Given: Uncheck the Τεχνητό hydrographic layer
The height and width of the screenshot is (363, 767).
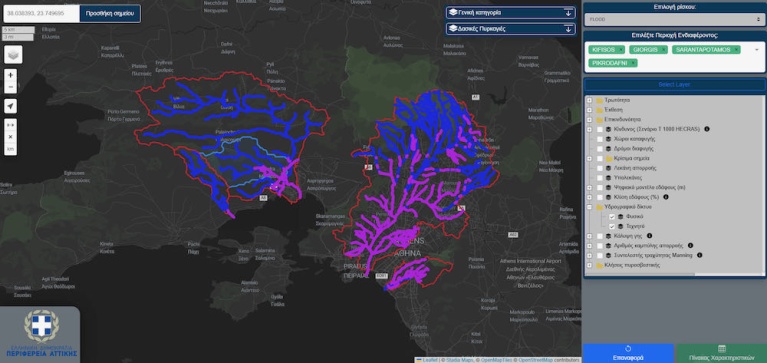Looking at the screenshot, I should pos(611,227).
